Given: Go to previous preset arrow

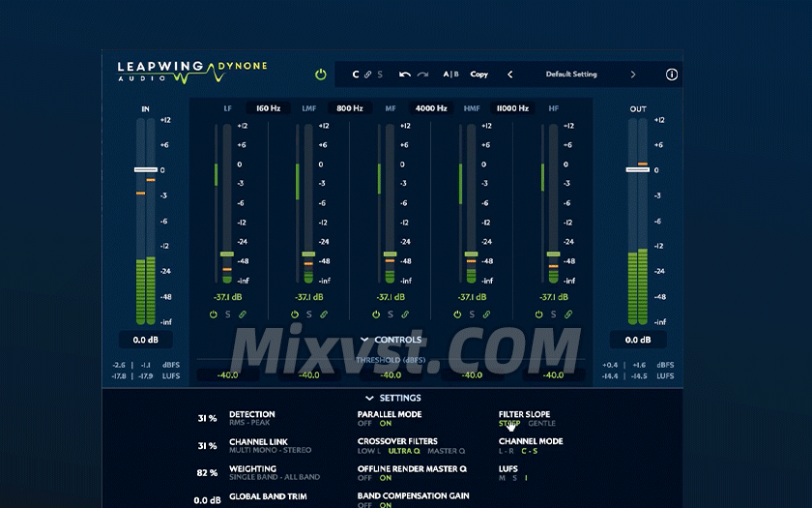Looking at the screenshot, I should 510,75.
